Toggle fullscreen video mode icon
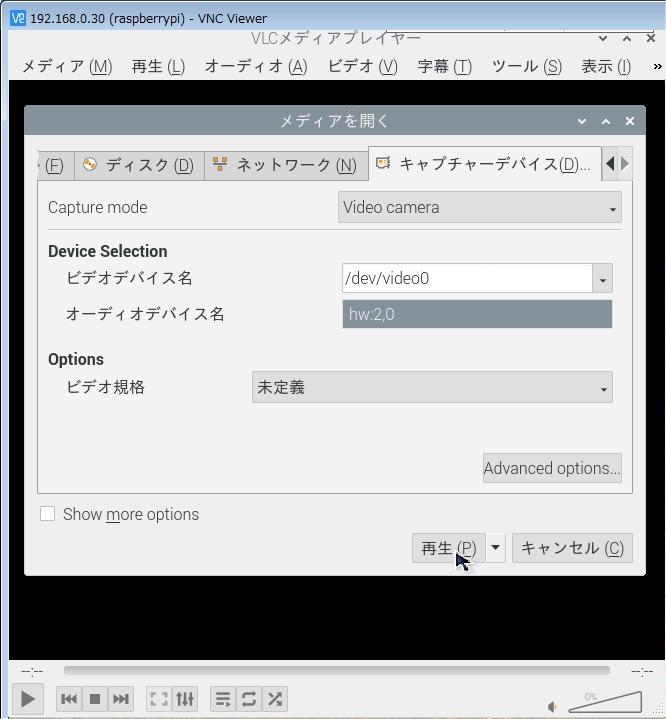The height and width of the screenshot is (719, 666). coord(159,699)
